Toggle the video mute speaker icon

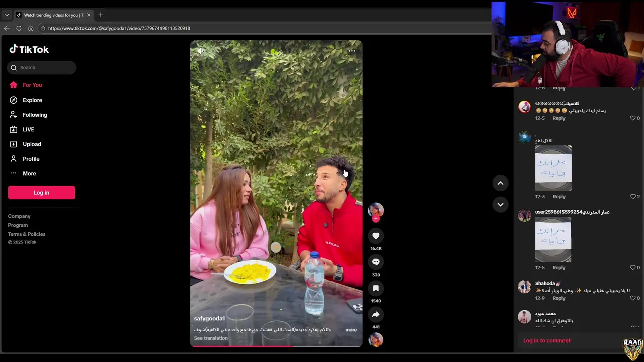pyautogui.click(x=201, y=51)
